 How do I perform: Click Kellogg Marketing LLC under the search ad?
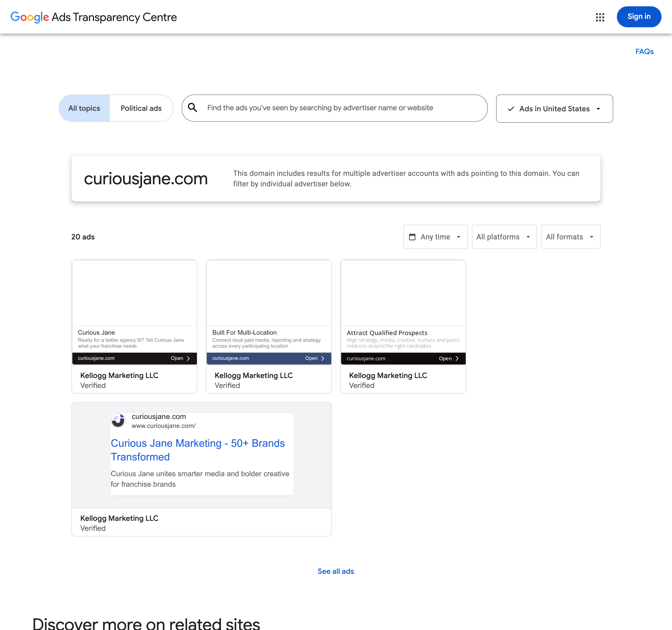(x=119, y=518)
